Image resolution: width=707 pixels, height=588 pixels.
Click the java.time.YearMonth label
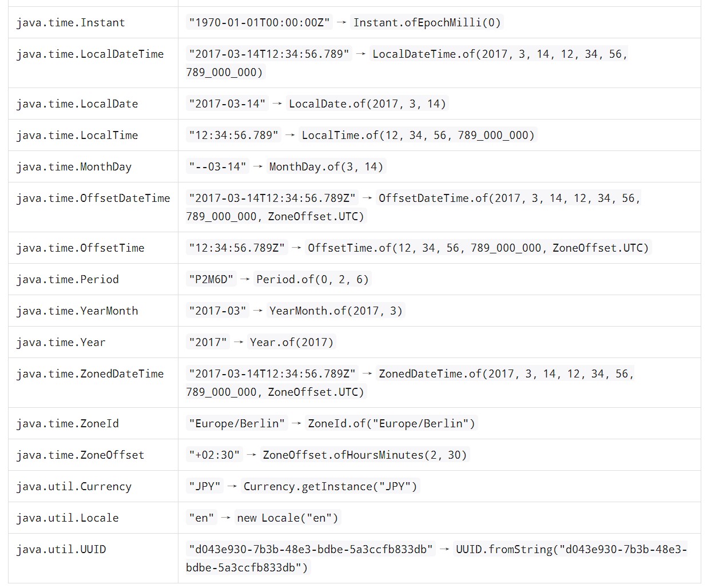(x=77, y=311)
